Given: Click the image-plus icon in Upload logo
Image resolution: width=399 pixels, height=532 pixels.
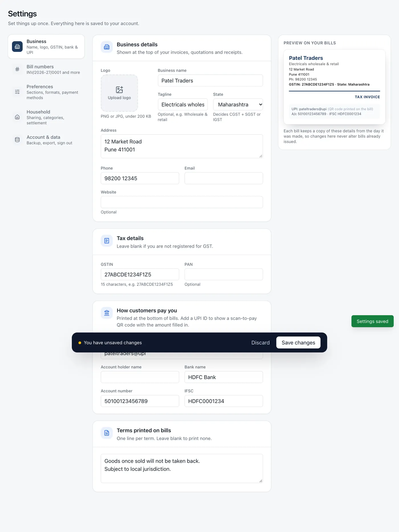Looking at the screenshot, I should click(119, 90).
